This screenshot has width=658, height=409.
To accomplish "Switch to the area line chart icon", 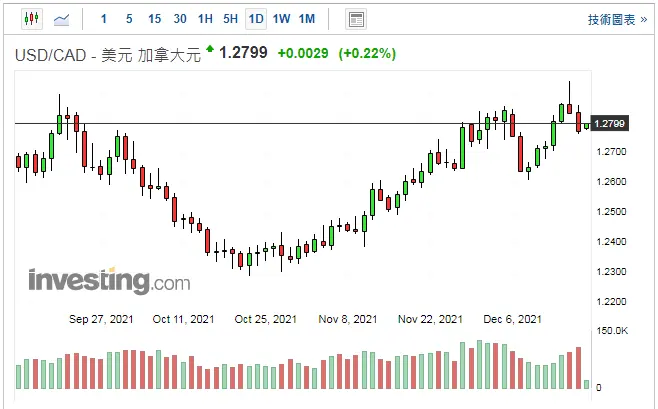I will (x=62, y=19).
